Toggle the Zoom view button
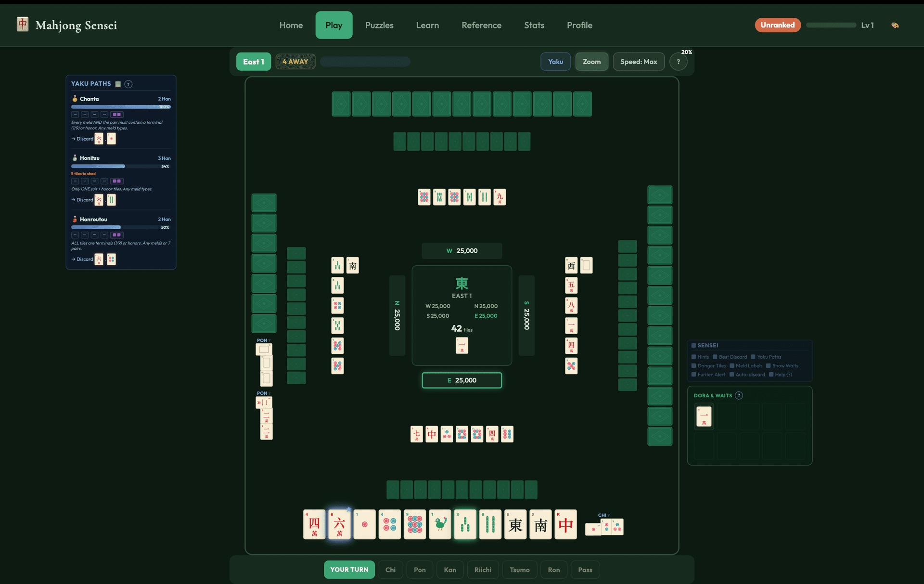Screen dimensions: 924x584 pos(591,61)
